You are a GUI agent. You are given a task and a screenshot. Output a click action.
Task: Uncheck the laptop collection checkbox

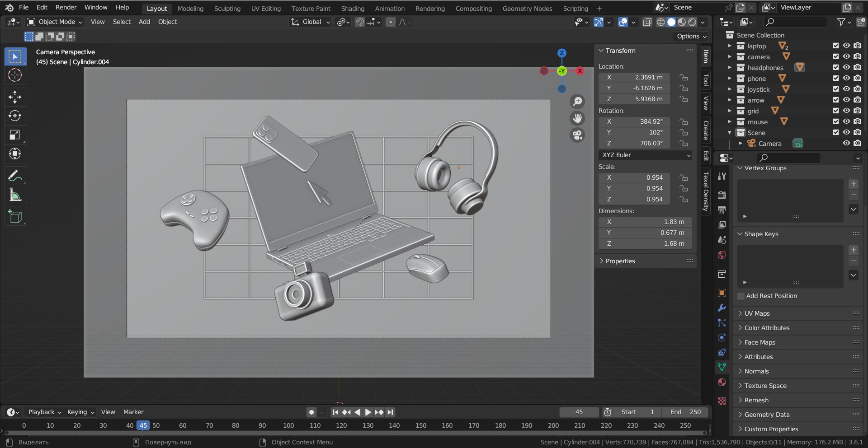pos(835,46)
